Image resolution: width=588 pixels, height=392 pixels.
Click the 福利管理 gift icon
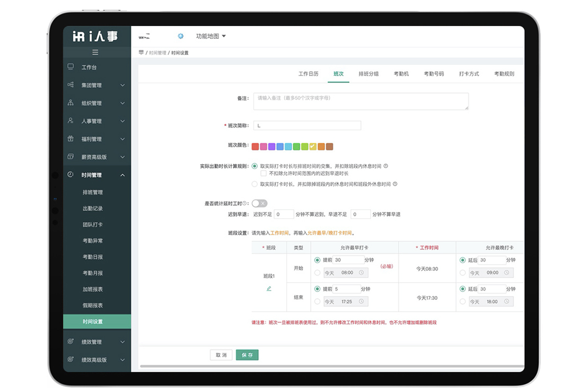[71, 139]
